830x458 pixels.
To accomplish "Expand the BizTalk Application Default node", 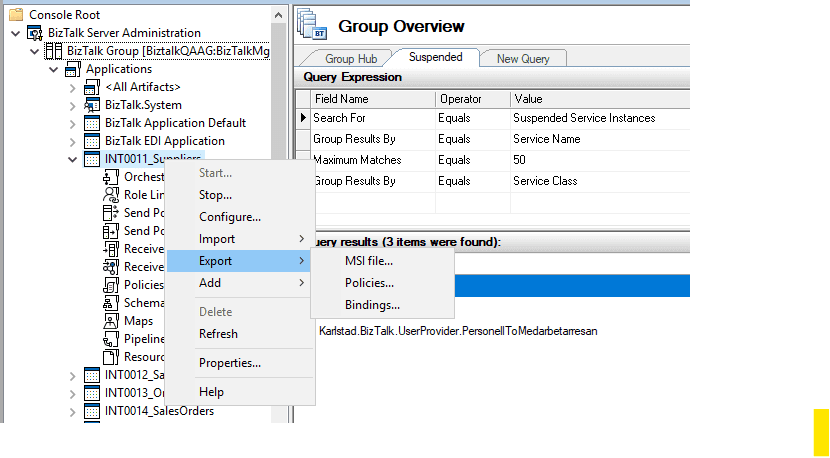I will (73, 123).
